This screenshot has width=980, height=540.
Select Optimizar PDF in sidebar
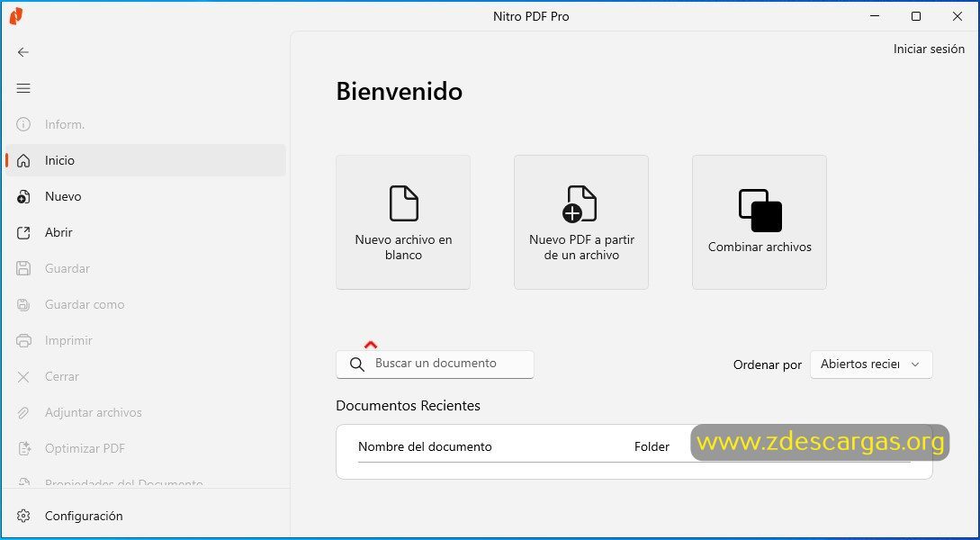[x=146, y=449]
